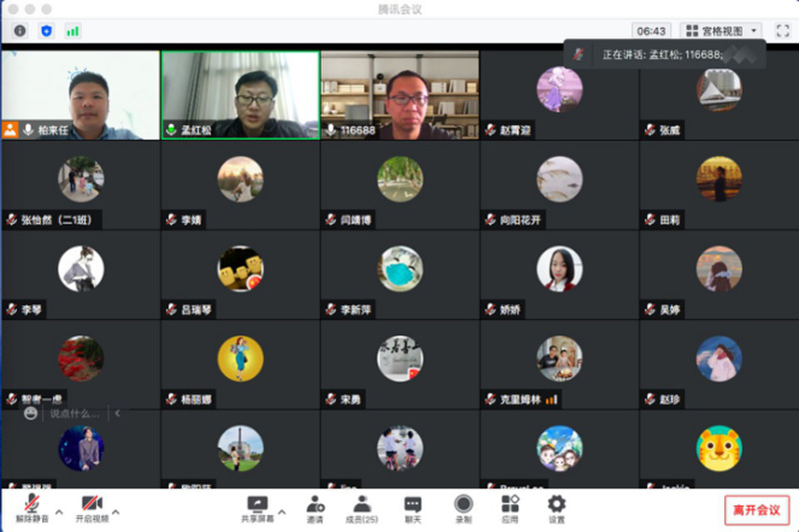
Task: Unmute the microphone
Action: tap(32, 508)
